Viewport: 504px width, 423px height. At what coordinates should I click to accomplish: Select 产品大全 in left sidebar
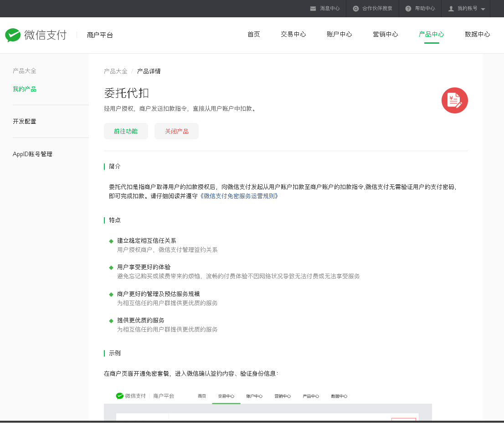pos(25,71)
